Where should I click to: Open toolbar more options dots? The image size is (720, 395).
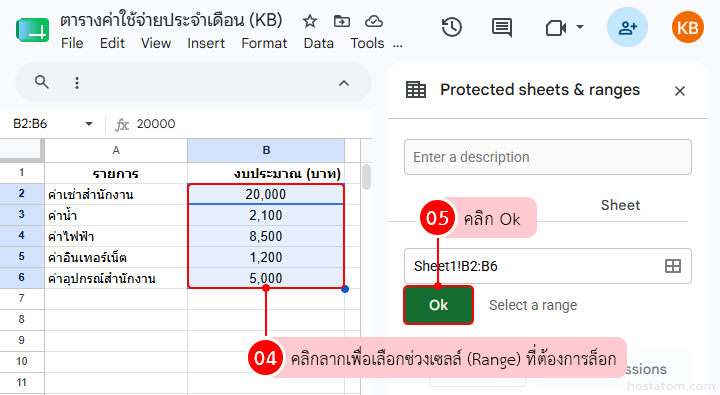[77, 83]
